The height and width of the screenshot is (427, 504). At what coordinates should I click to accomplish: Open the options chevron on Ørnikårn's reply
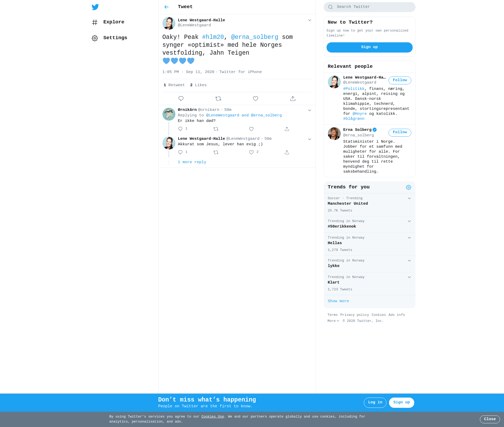click(x=309, y=110)
